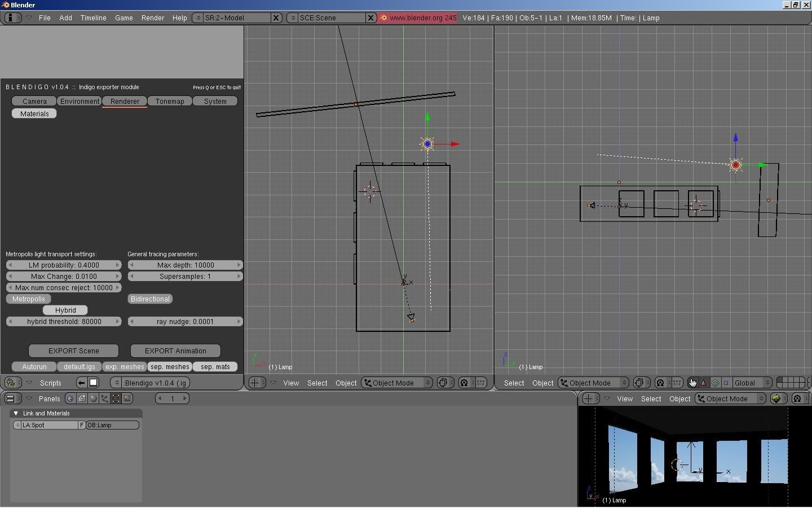Toggle the default.igs option
The width and height of the screenshot is (812, 508).
click(79, 366)
